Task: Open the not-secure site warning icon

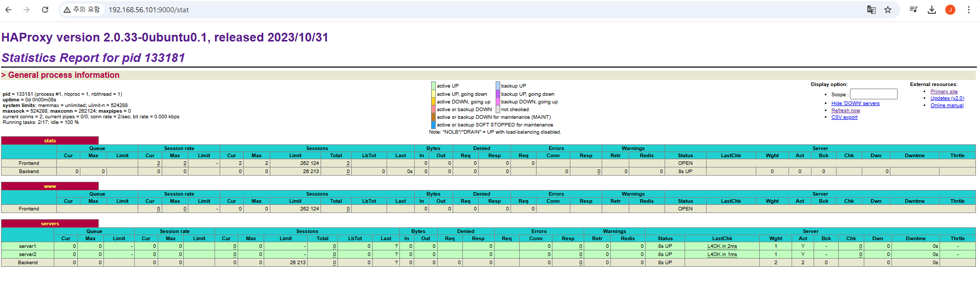Action: (x=67, y=10)
